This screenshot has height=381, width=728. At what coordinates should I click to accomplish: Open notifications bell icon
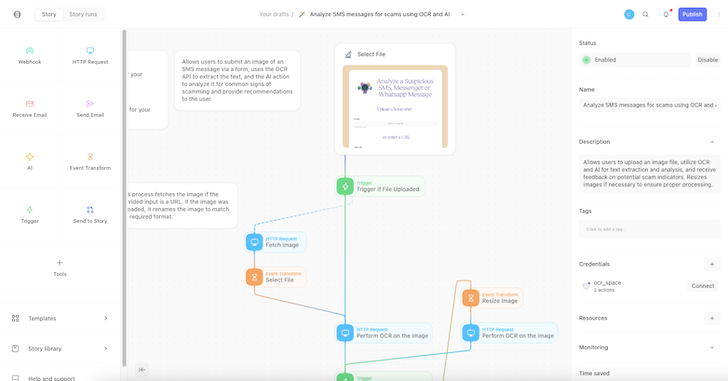point(666,14)
